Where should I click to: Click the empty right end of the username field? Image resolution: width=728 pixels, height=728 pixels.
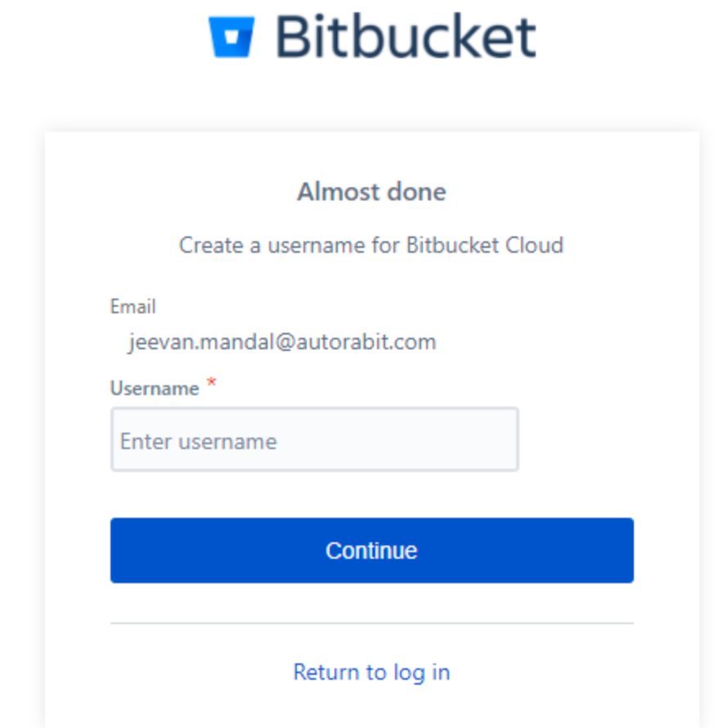click(483, 440)
